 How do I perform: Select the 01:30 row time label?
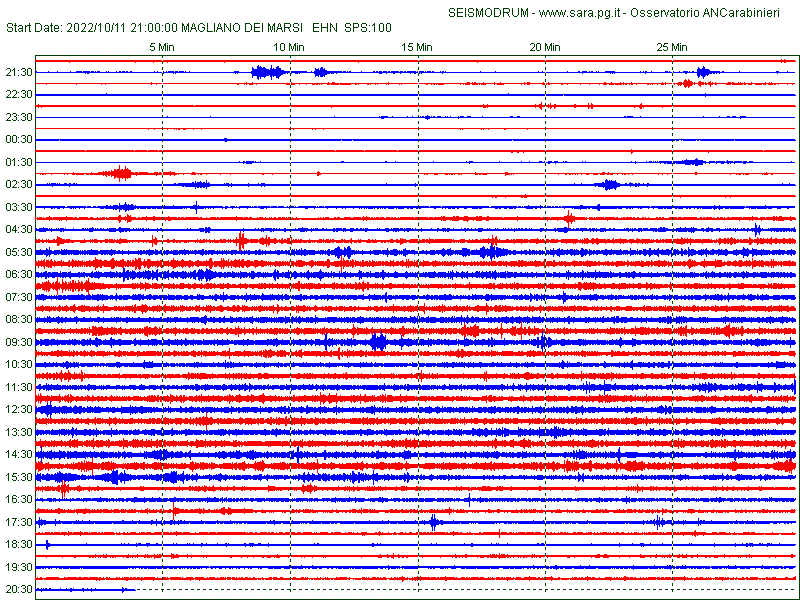(19, 162)
